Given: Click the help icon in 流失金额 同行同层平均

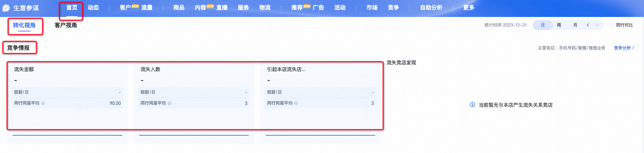Looking at the screenshot, I should pos(43,104).
